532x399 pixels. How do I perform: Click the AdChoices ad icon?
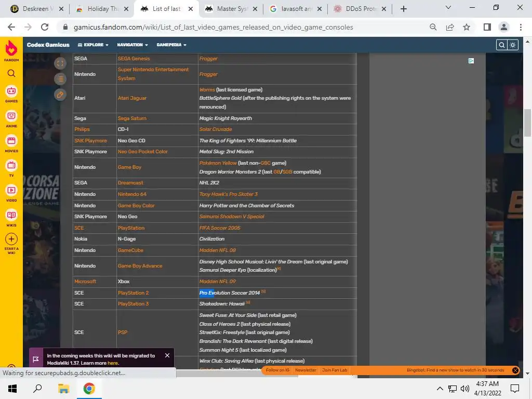(471, 61)
